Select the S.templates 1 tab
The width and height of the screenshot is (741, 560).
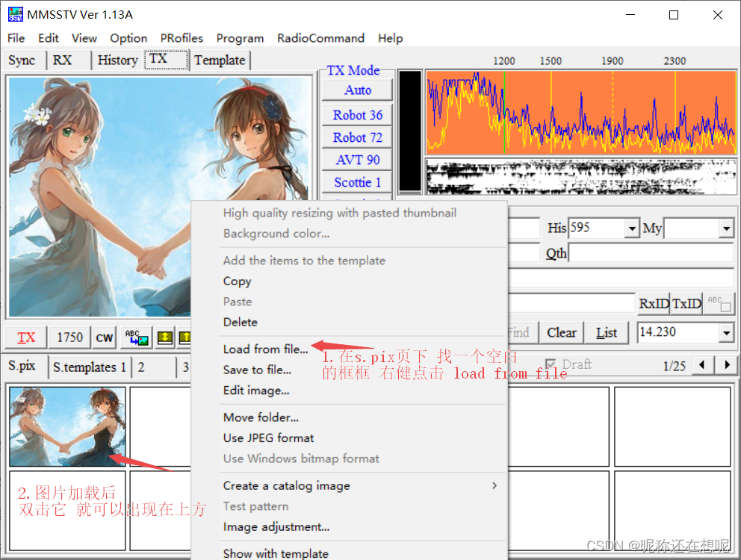tap(89, 367)
